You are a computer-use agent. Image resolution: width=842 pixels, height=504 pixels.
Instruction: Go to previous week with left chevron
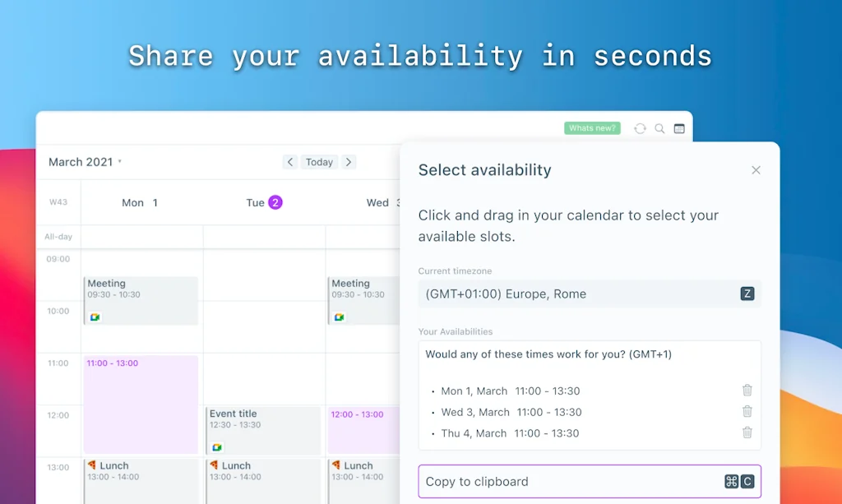(x=289, y=162)
